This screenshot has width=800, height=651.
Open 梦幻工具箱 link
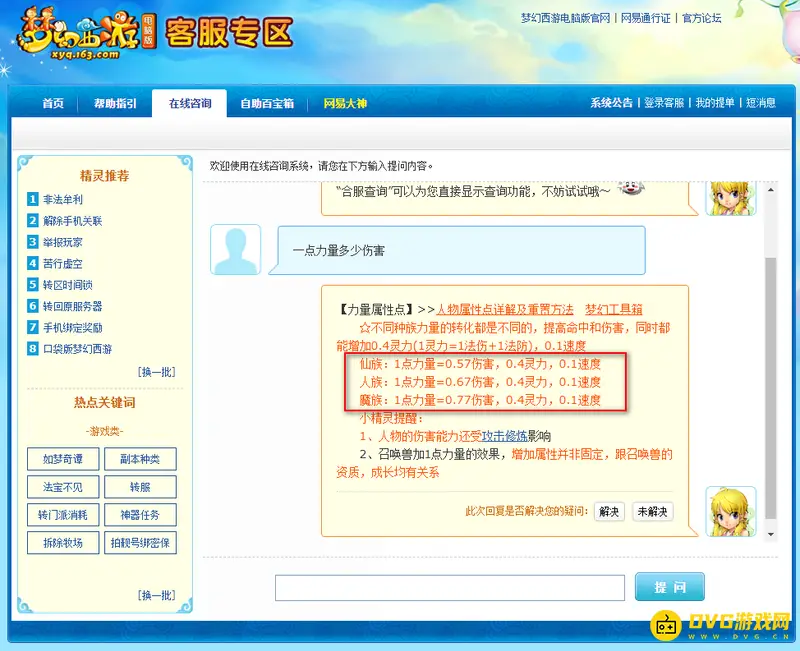pyautogui.click(x=613, y=309)
